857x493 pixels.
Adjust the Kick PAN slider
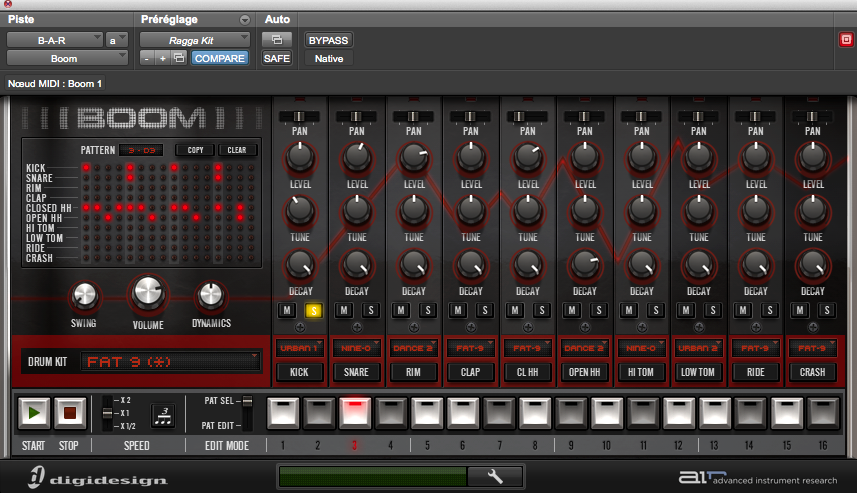point(300,116)
